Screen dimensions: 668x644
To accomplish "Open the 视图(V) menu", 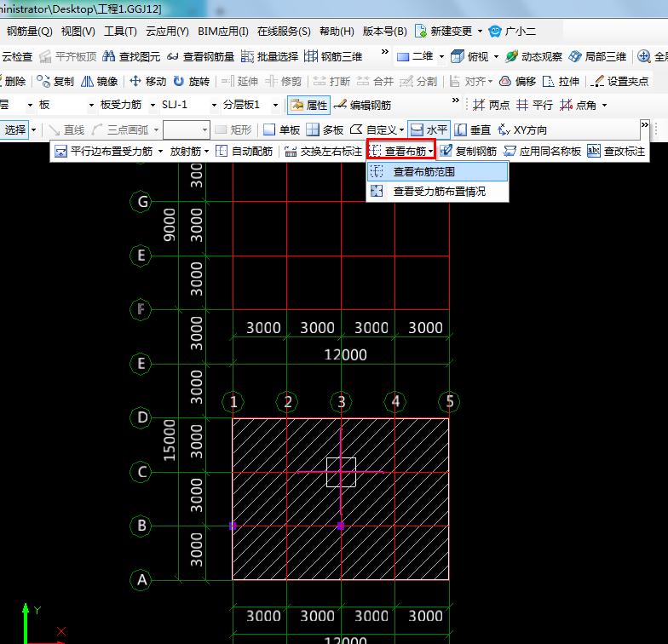I will (78, 31).
